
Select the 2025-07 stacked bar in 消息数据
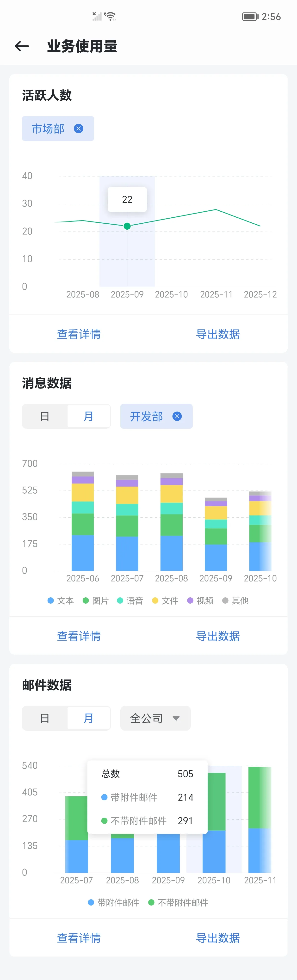[127, 523]
